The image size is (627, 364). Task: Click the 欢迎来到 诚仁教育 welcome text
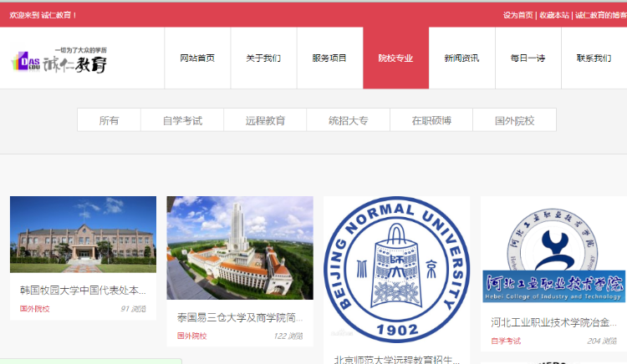click(43, 15)
